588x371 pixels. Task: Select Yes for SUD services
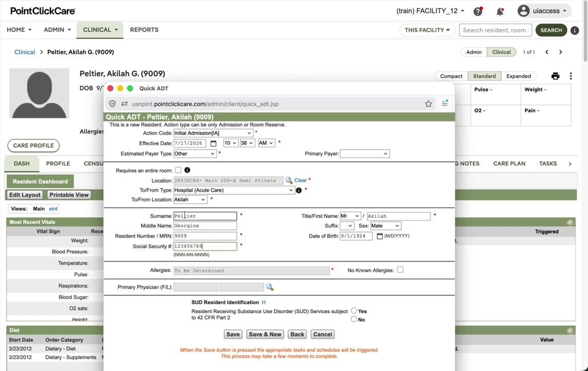coord(354,311)
